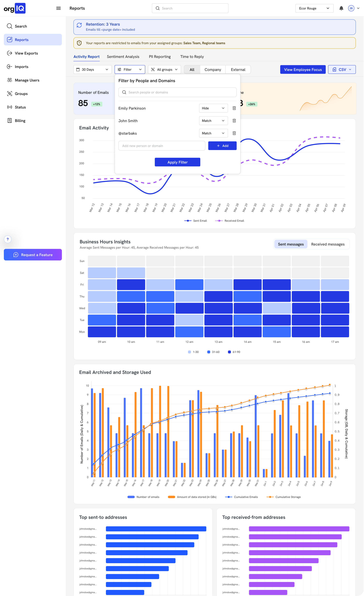Switch to Sentiment Analysis tab
Viewport: 364px width, 596px height.
click(123, 57)
